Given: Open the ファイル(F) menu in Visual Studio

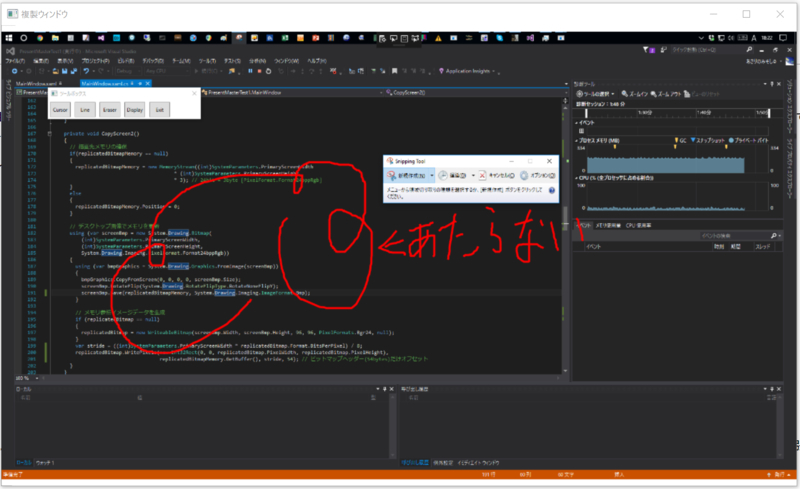Looking at the screenshot, I should (15, 61).
